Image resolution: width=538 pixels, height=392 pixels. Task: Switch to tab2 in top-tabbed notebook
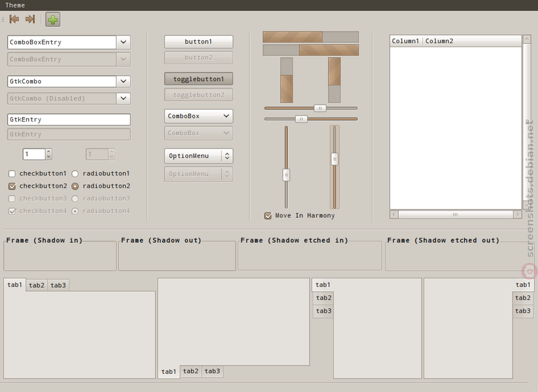[36, 285]
